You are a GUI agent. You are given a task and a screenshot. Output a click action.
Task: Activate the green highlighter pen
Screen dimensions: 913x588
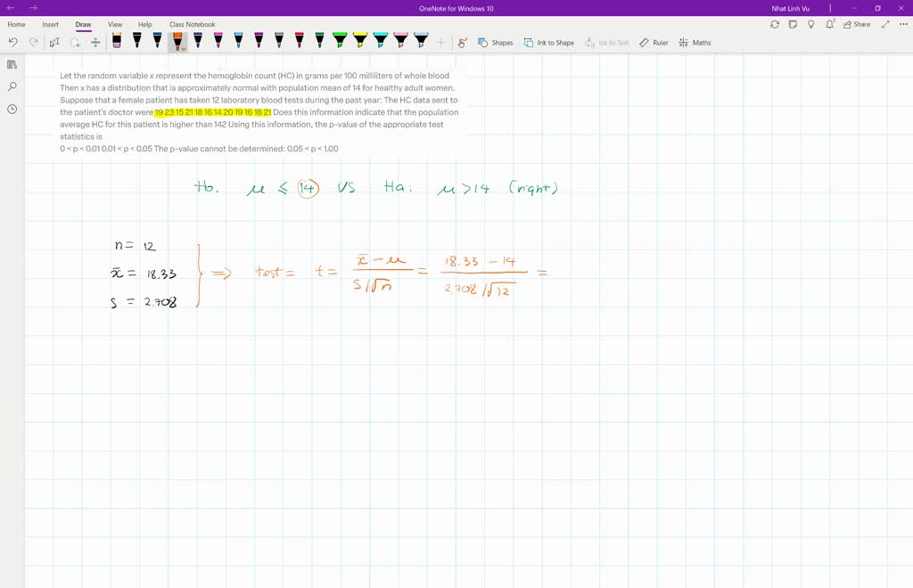click(x=341, y=40)
